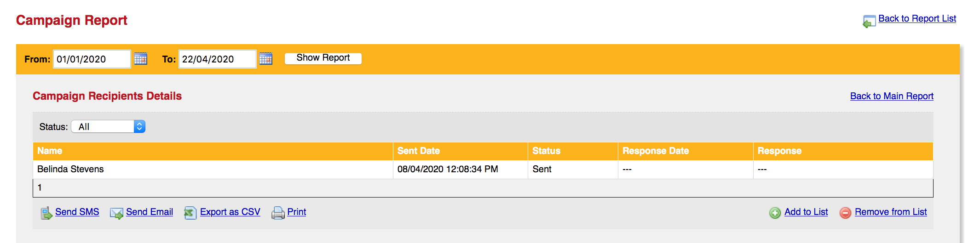
Task: Click the Export as CSV spreadsheet icon
Action: (190, 213)
